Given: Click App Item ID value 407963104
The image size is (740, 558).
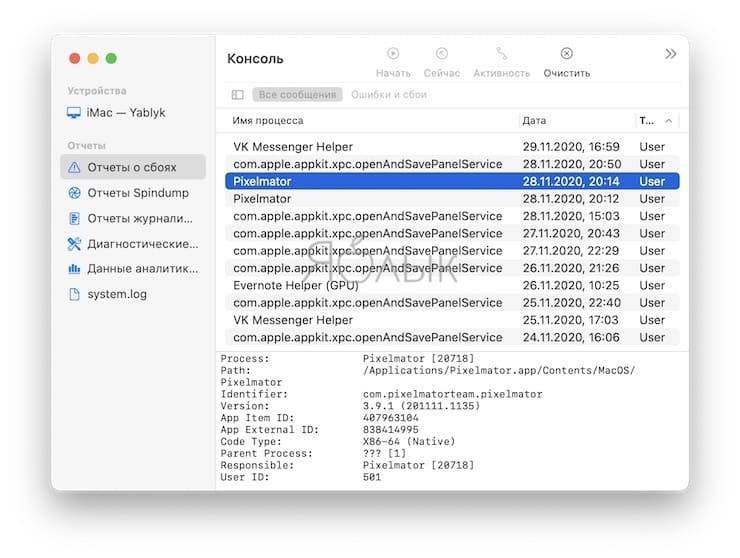Looking at the screenshot, I should (390, 418).
